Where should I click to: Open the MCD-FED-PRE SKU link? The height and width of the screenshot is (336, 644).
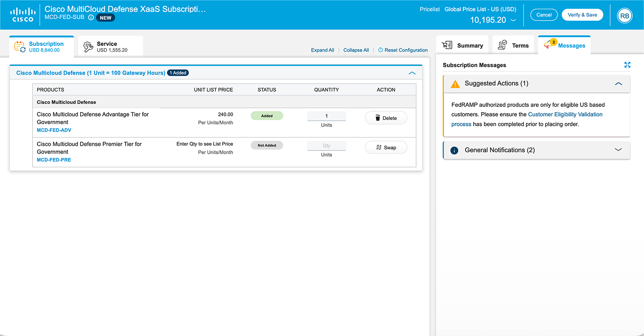pos(54,160)
